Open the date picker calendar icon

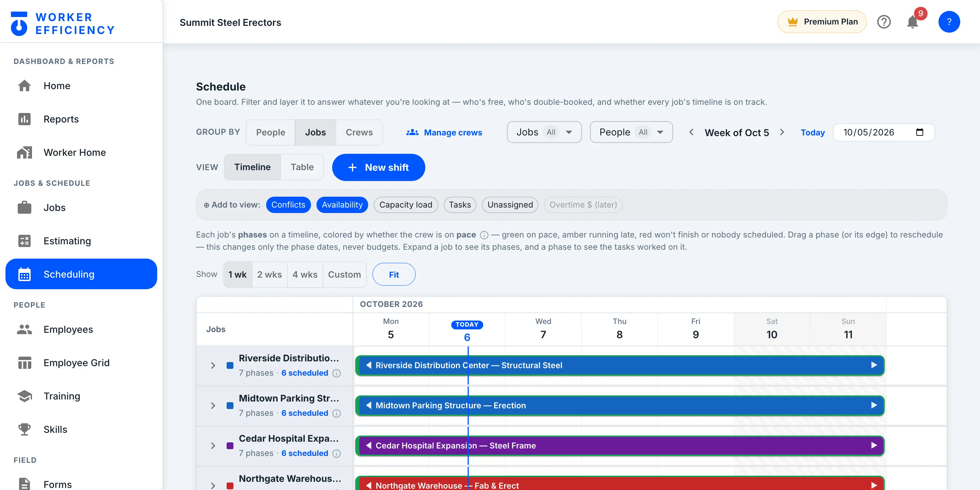[919, 132]
